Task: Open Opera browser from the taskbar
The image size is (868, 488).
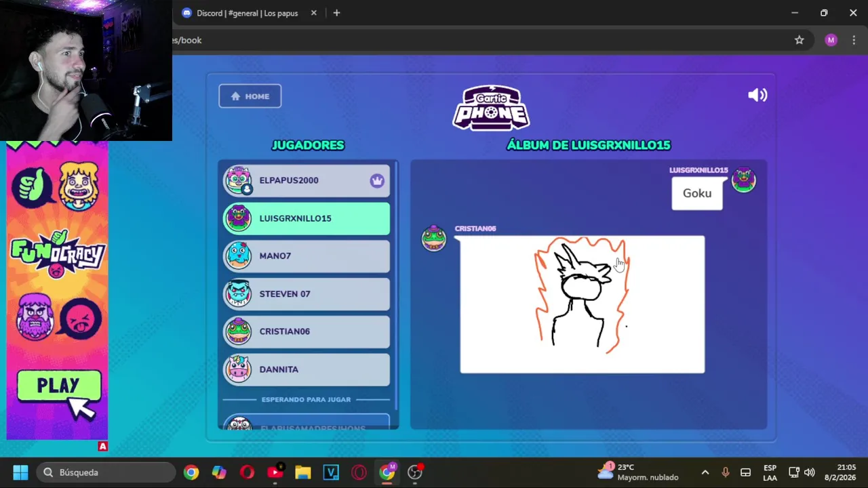Action: [x=247, y=472]
